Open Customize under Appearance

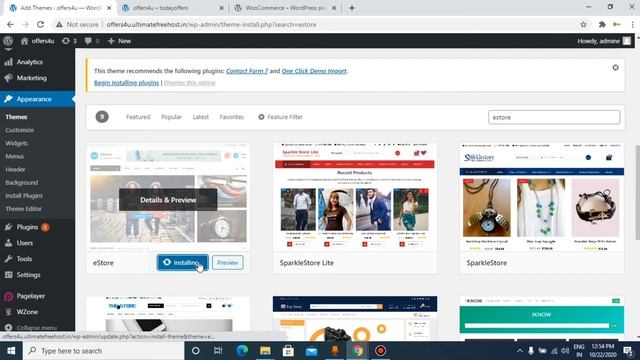pyautogui.click(x=20, y=130)
